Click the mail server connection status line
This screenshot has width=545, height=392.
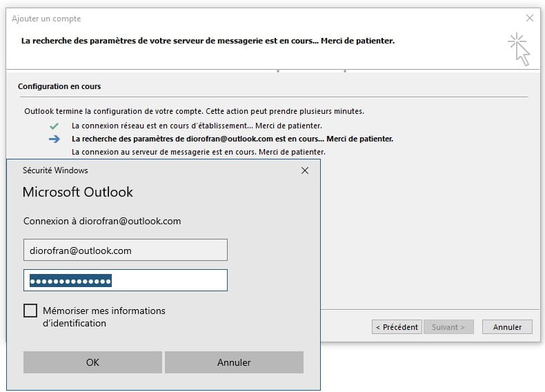tap(199, 152)
